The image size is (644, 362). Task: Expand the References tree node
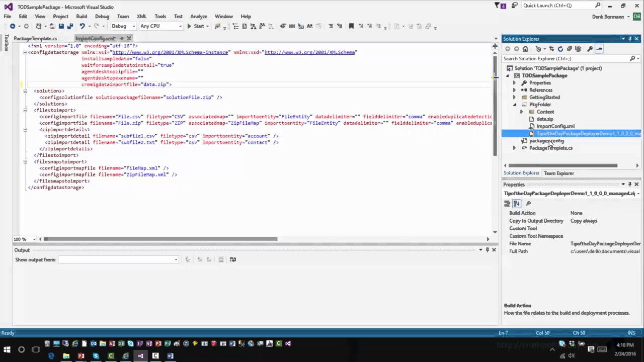click(x=514, y=90)
